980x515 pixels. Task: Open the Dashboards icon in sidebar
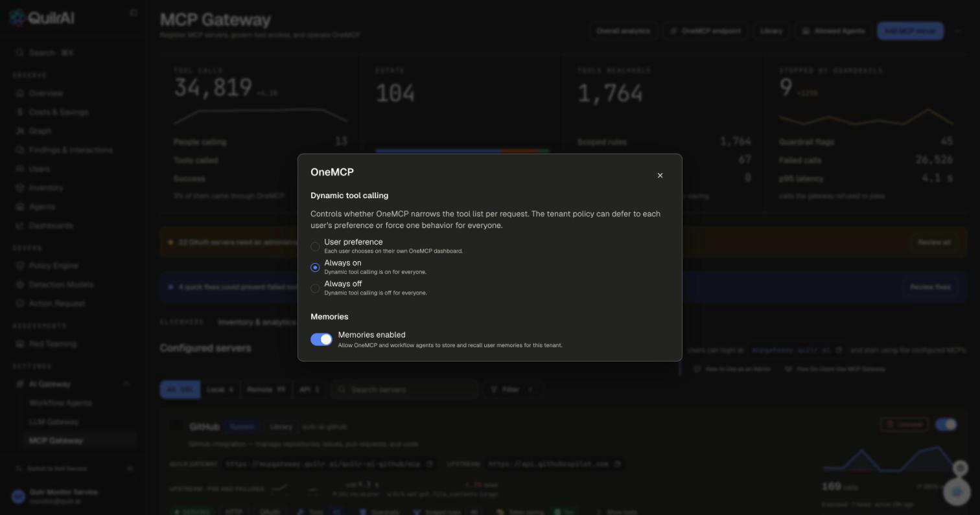(20, 225)
